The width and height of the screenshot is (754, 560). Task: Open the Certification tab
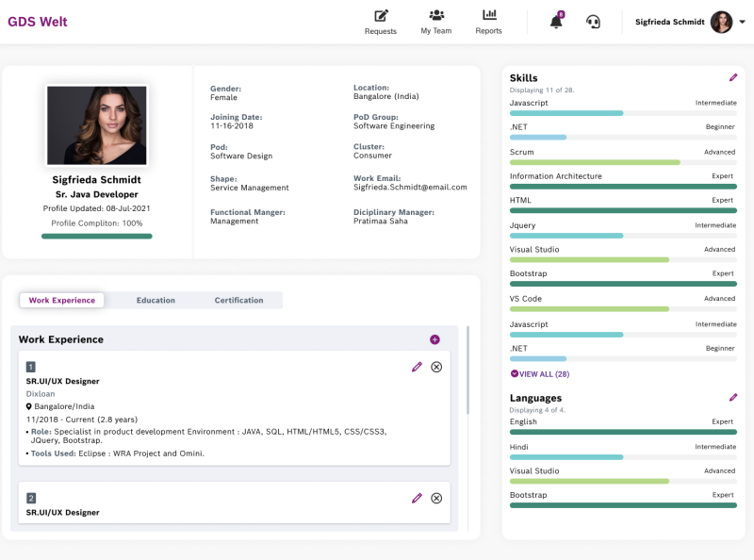(x=238, y=300)
